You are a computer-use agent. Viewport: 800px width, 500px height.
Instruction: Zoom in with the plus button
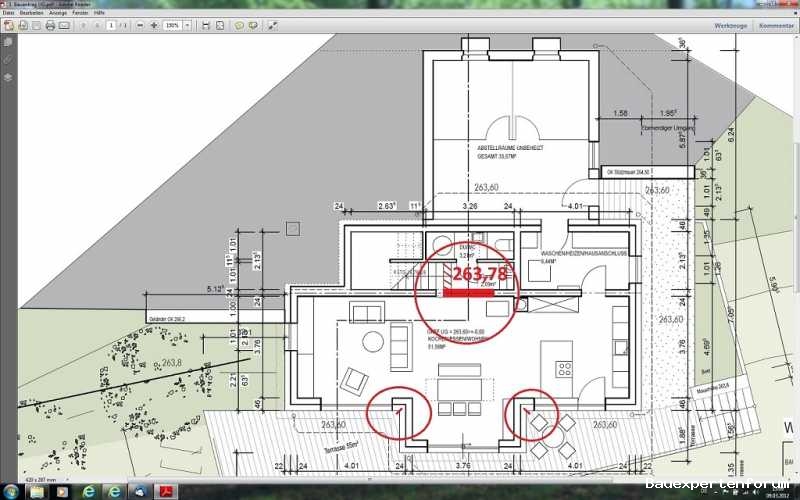pyautogui.click(x=153, y=25)
